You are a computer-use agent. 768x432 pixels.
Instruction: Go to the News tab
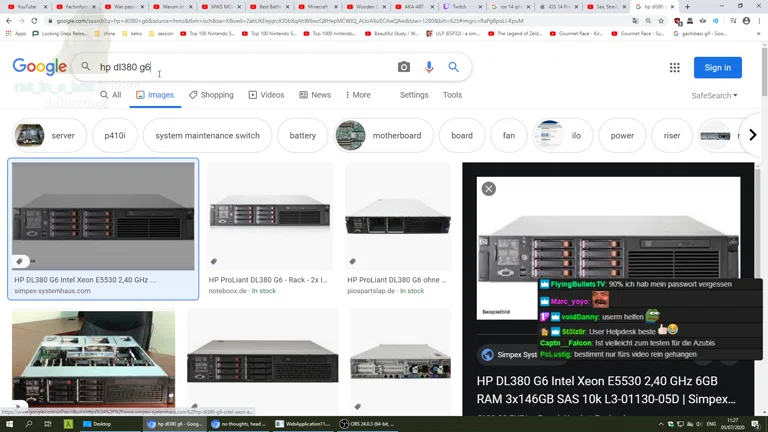(315, 95)
